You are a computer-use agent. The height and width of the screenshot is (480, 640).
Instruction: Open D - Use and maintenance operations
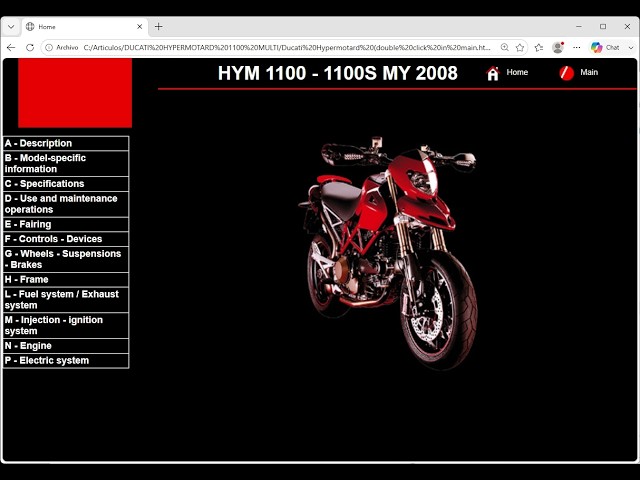pos(66,204)
